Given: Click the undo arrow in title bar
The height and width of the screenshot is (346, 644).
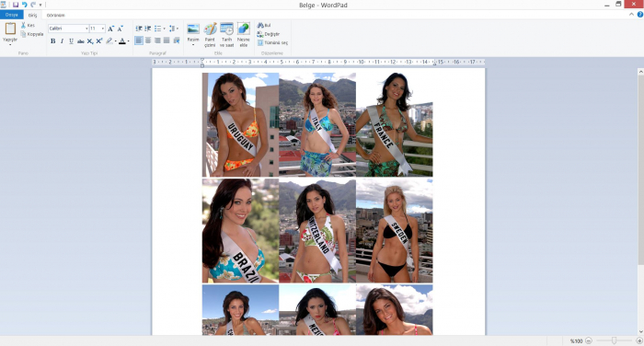Looking at the screenshot, I should (24, 5).
